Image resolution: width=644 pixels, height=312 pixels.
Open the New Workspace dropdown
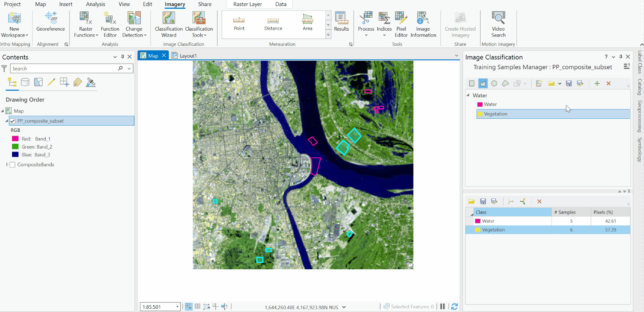[x=14, y=32]
